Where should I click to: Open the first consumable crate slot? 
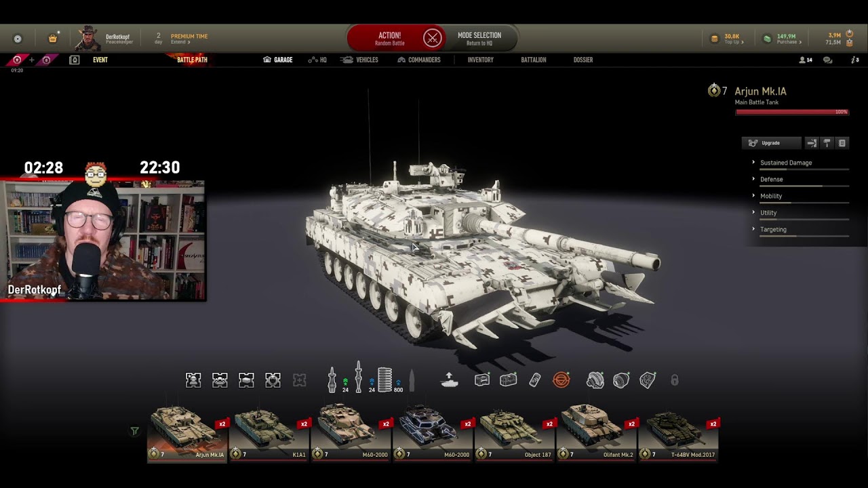coord(482,380)
